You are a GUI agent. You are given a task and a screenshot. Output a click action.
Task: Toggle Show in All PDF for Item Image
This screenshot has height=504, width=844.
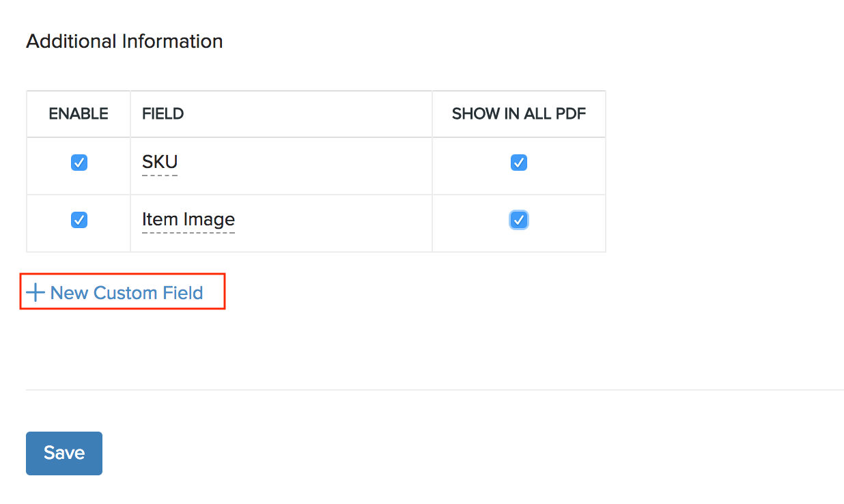(x=519, y=220)
